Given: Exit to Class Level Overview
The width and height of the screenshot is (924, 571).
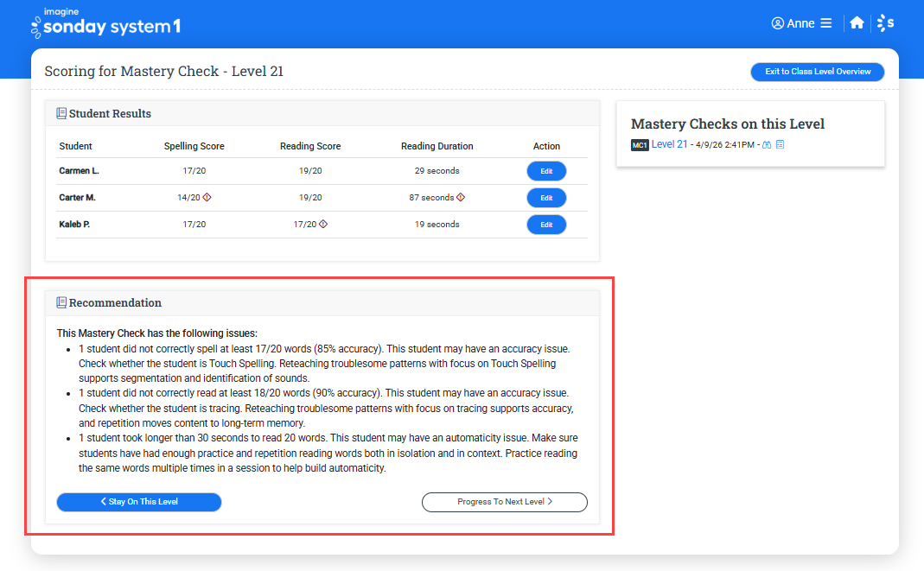Looking at the screenshot, I should 817,72.
